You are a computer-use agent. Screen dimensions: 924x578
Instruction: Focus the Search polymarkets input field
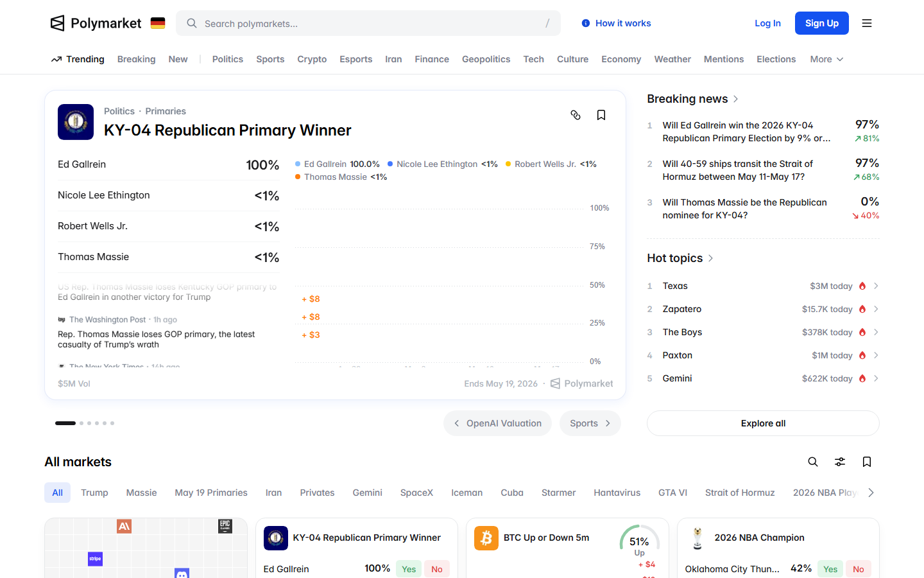(368, 23)
